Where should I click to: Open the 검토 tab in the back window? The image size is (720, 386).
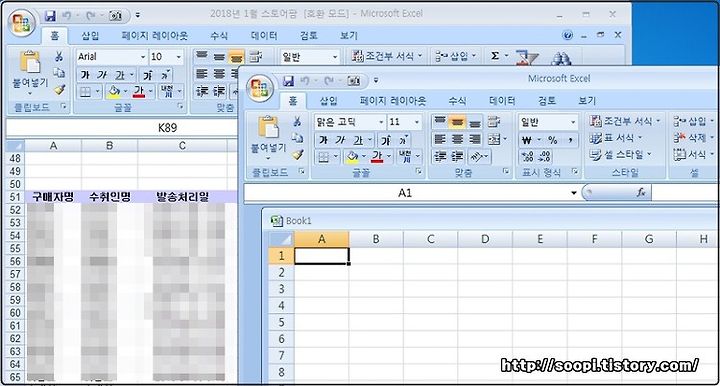309,35
